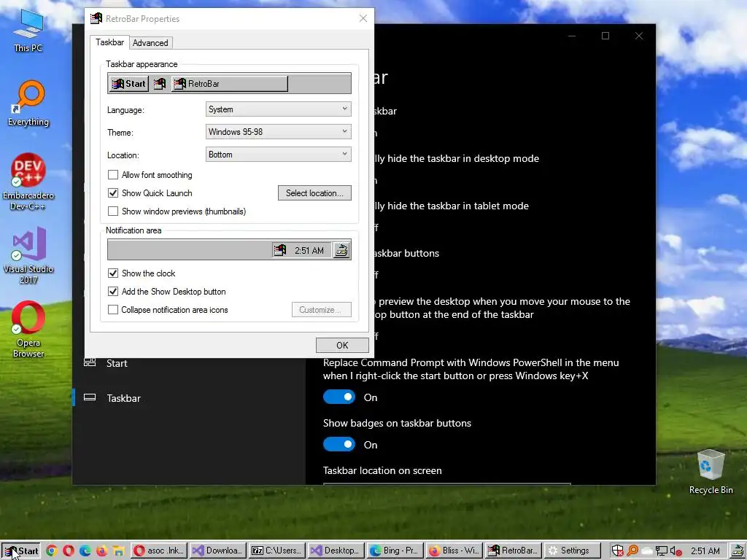
Task: Click the security shield tray icon
Action: pos(617,551)
